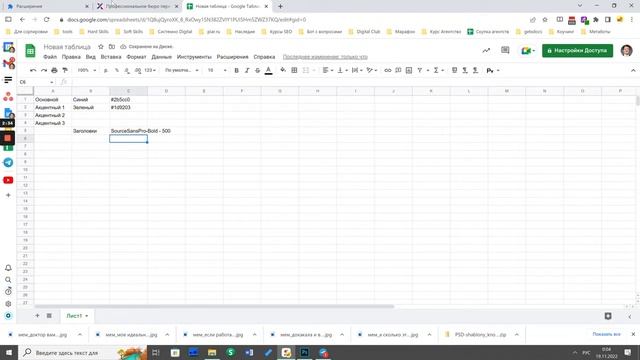The height and width of the screenshot is (360, 640).
Task: Open PSD-shablony zip download
Action: tap(480, 334)
